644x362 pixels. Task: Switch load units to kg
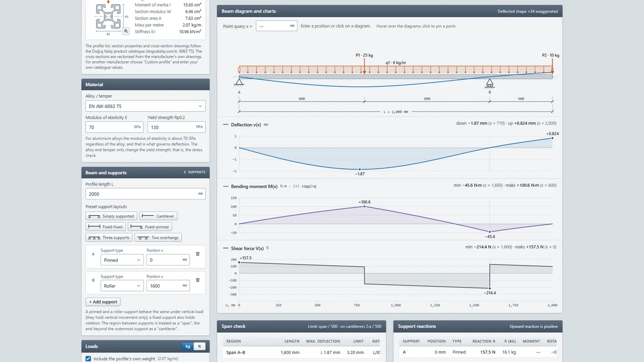[188, 346]
